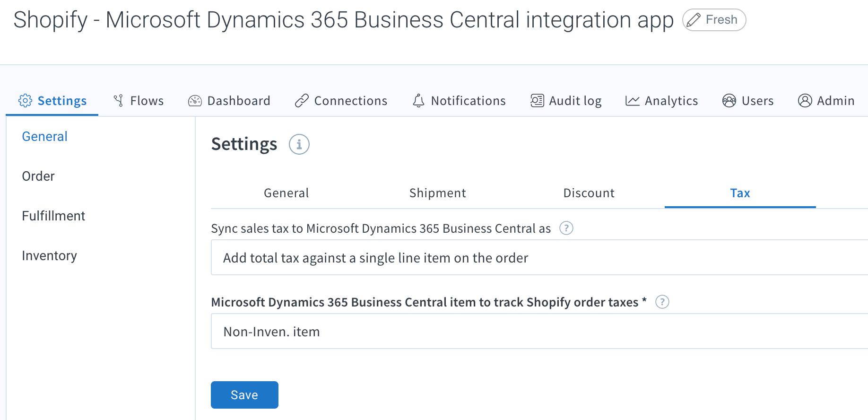The height and width of the screenshot is (420, 868).
Task: Open the Settings info icon
Action: pos(299,144)
